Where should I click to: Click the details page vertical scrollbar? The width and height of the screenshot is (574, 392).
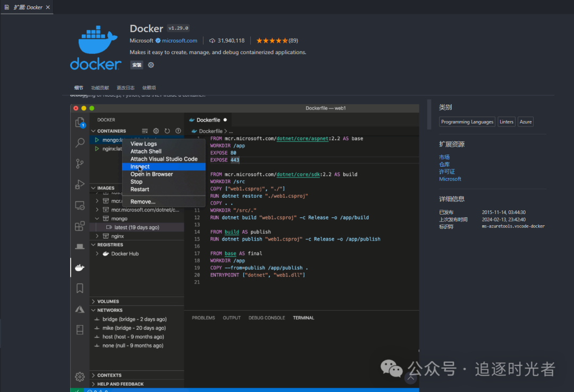click(429, 114)
